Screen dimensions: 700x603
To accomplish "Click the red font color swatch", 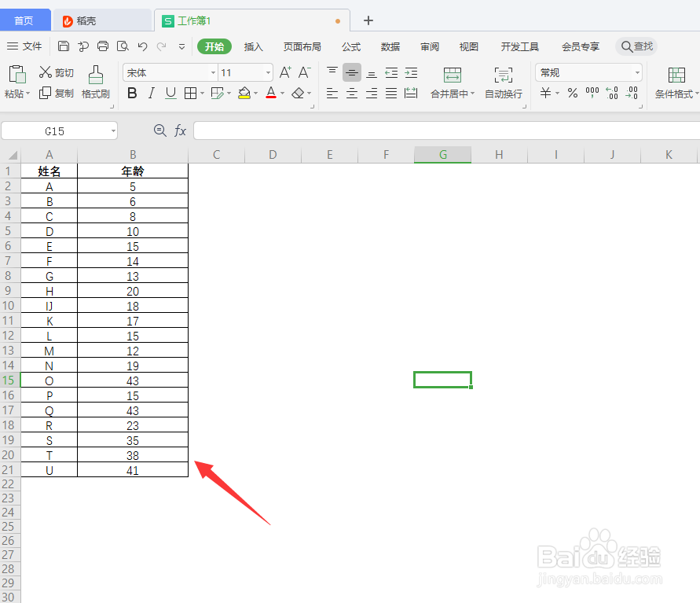I will (271, 93).
